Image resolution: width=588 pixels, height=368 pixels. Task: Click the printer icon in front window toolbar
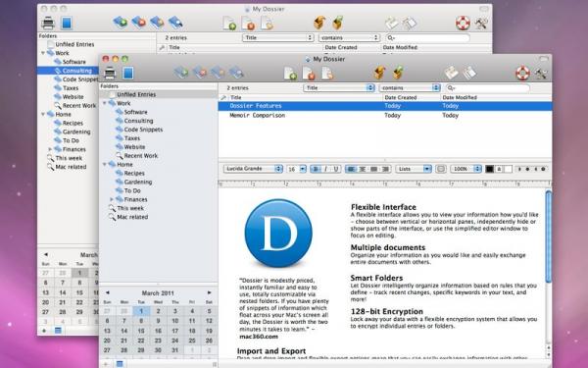[x=110, y=73]
